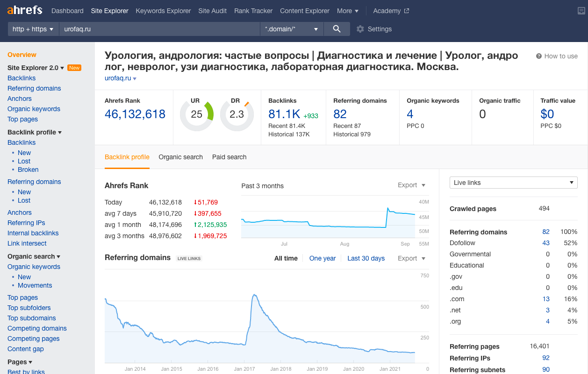Collapse the Organic search sidebar section
Image resolution: width=588 pixels, height=374 pixels.
coord(34,256)
